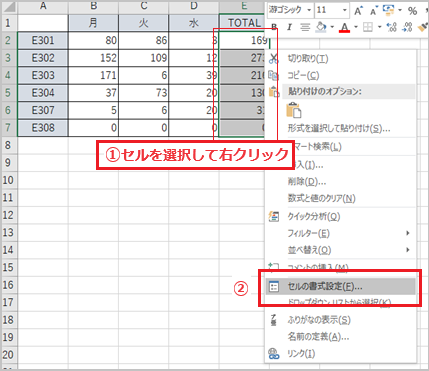The height and width of the screenshot is (371, 429).
Task: Apply the red font color button
Action: pos(344,27)
